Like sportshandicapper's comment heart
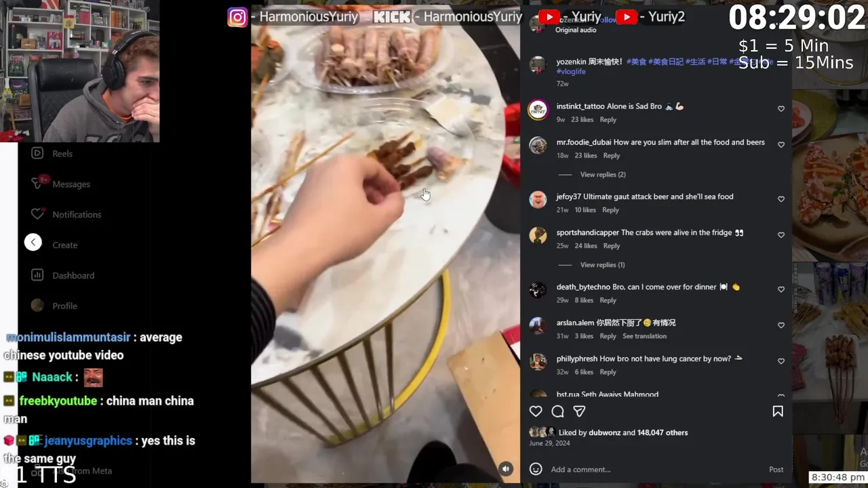 pos(781,235)
